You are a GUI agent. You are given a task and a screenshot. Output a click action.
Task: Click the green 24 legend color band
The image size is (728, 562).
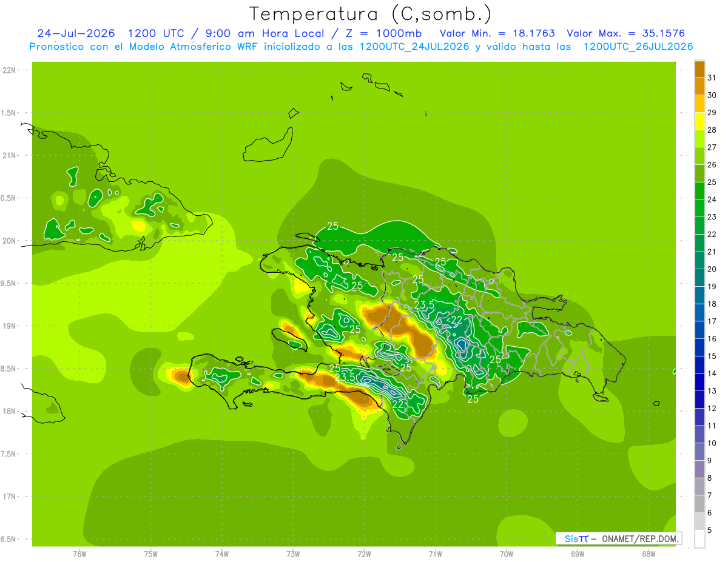pos(699,191)
